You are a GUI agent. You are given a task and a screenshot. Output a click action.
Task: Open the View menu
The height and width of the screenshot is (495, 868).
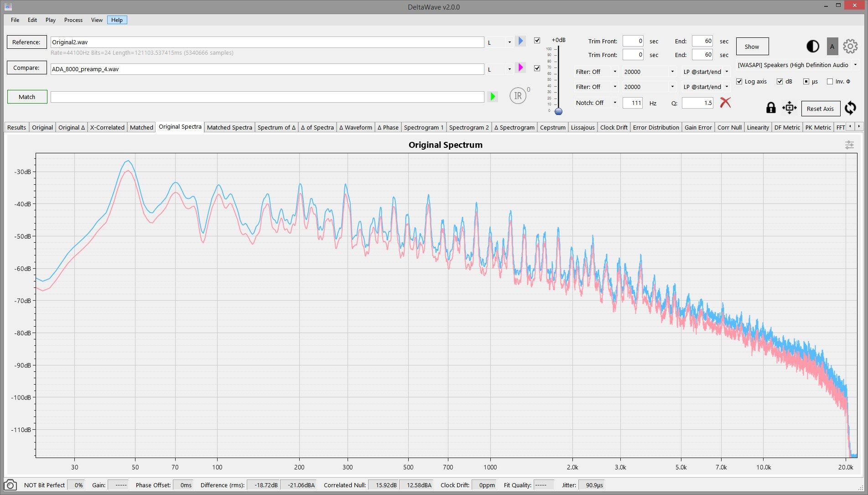[x=97, y=20]
